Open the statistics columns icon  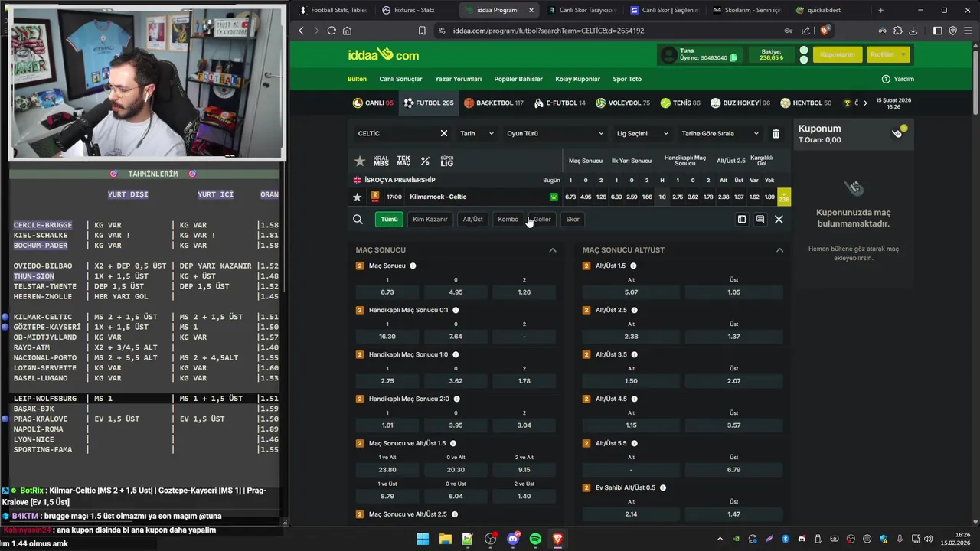coord(742,220)
